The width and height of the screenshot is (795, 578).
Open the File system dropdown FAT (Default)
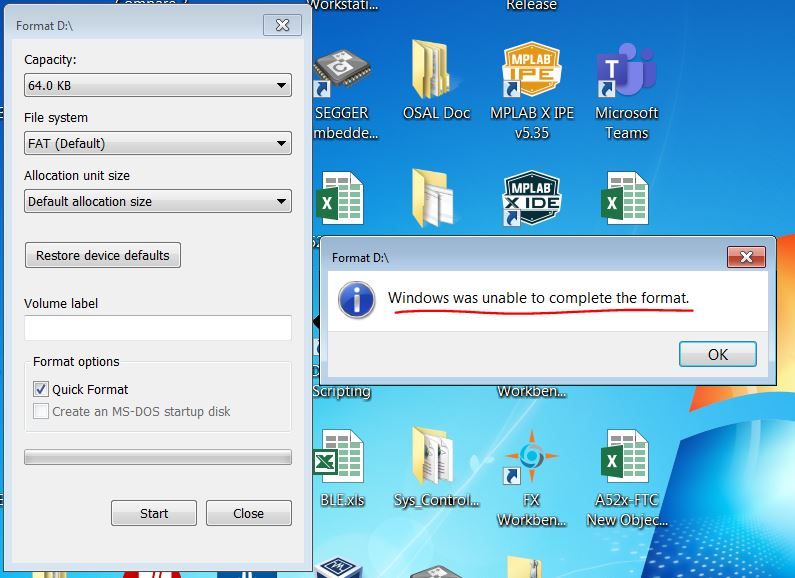(x=158, y=143)
